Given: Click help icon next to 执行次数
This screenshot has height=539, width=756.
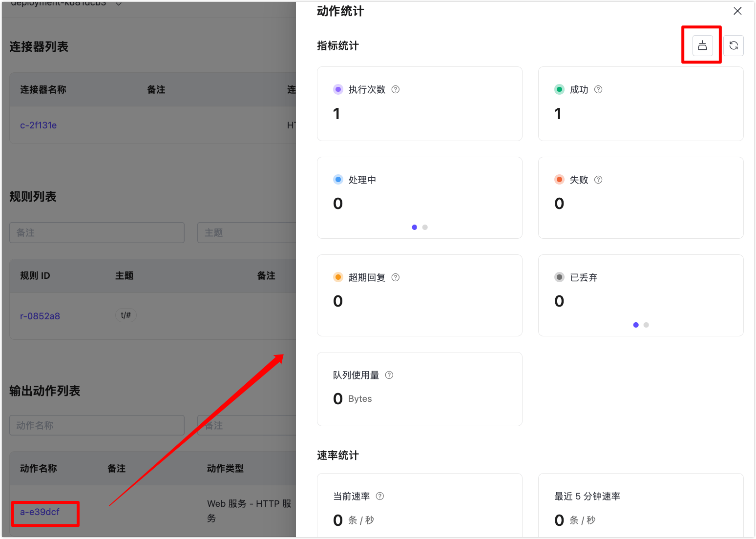Looking at the screenshot, I should coord(396,89).
